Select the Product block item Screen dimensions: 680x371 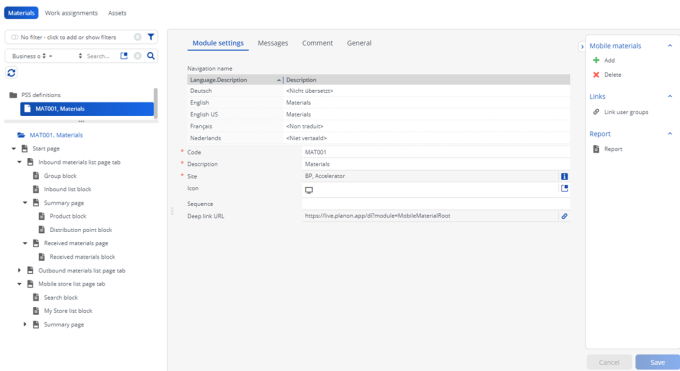pyautogui.click(x=68, y=216)
